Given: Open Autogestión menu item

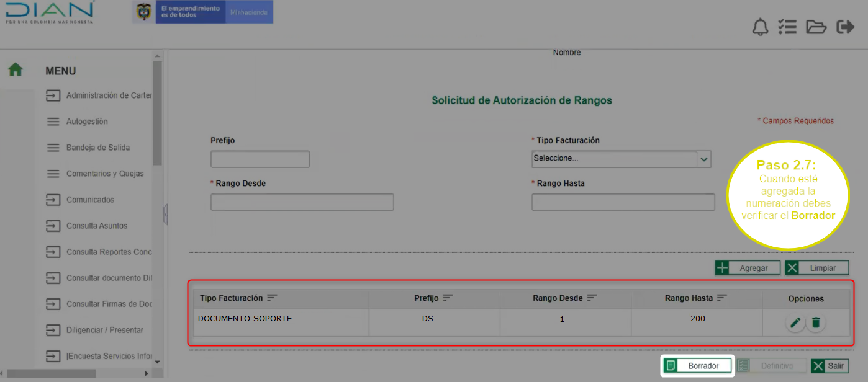Looking at the screenshot, I should (87, 122).
